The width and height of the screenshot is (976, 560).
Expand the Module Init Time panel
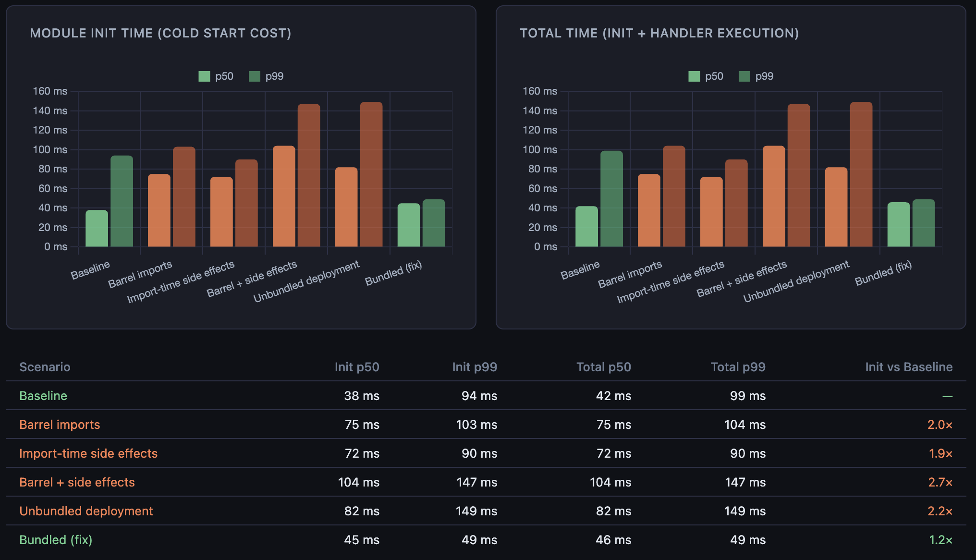pos(161,33)
